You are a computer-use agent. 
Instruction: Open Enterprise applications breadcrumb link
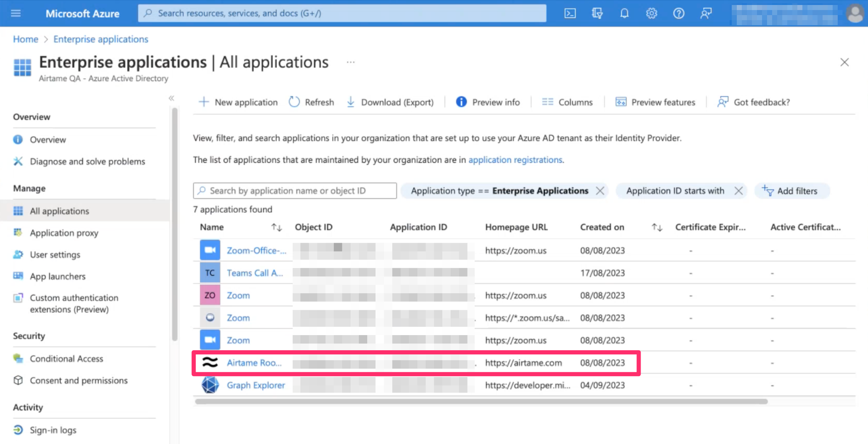[101, 39]
